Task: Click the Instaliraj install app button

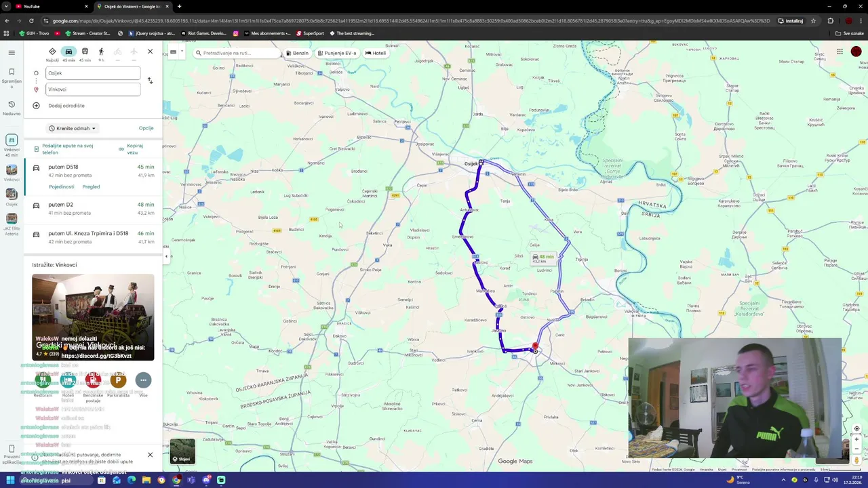Action: [x=791, y=21]
